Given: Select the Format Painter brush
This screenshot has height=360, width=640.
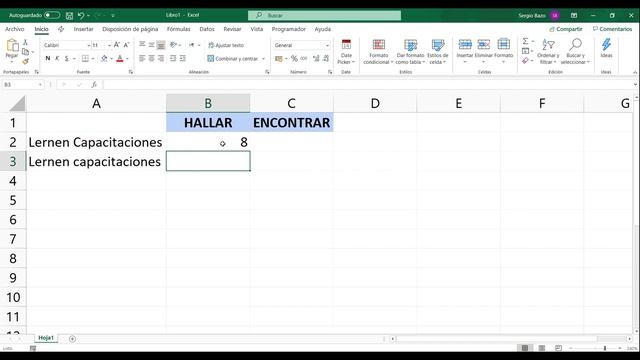Looking at the screenshot, I should (25, 61).
